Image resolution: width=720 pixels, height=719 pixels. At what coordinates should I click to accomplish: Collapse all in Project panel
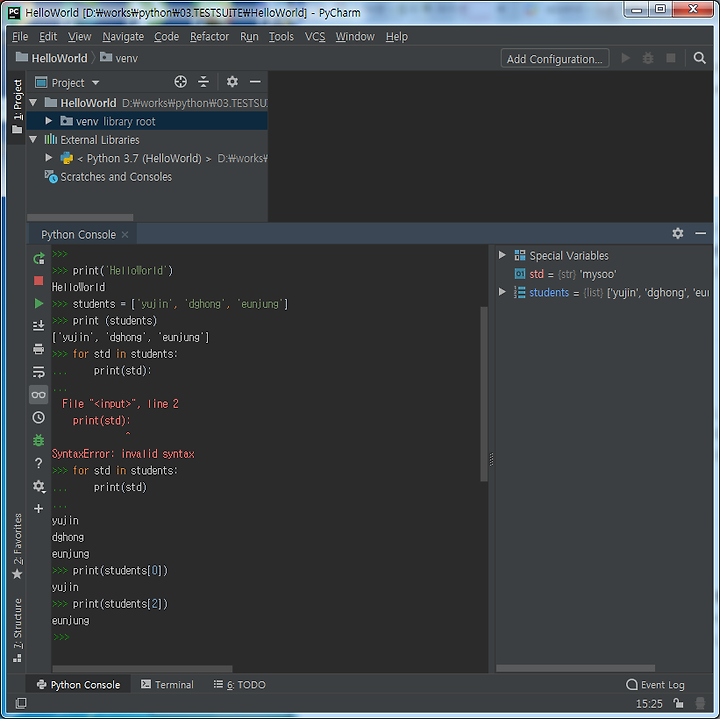(x=203, y=82)
